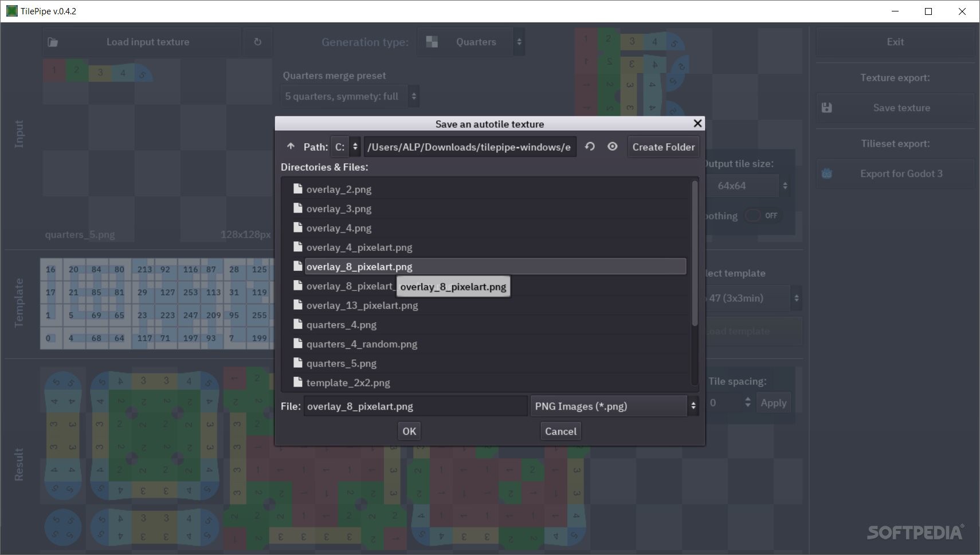Click file icon of quarters_4.png

(297, 324)
